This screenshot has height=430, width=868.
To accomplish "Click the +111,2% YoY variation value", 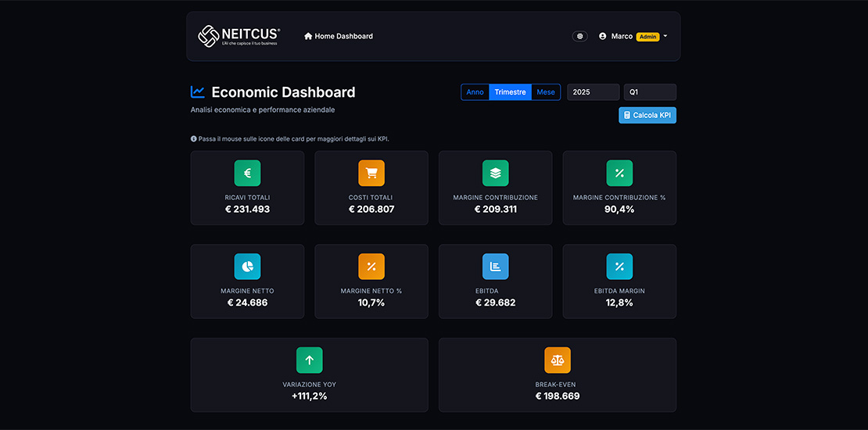I will [x=310, y=396].
